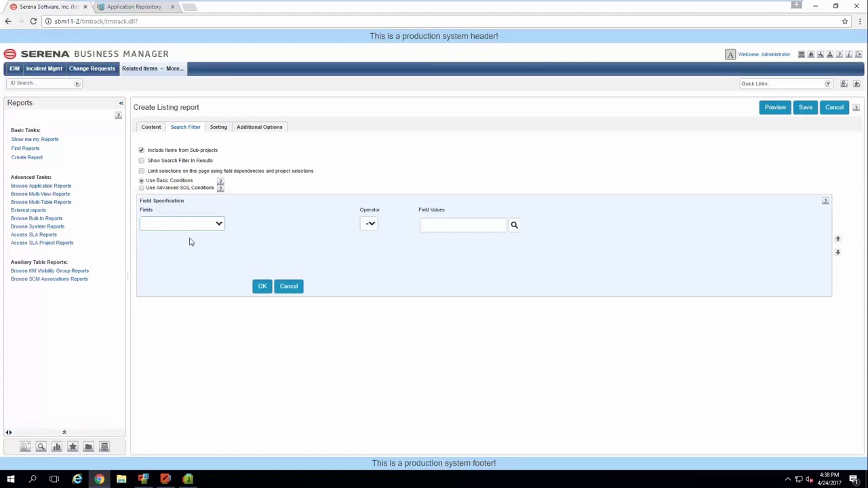Expand the bottom sidebar double-chevron
This screenshot has height=488, width=868.
click(64, 432)
